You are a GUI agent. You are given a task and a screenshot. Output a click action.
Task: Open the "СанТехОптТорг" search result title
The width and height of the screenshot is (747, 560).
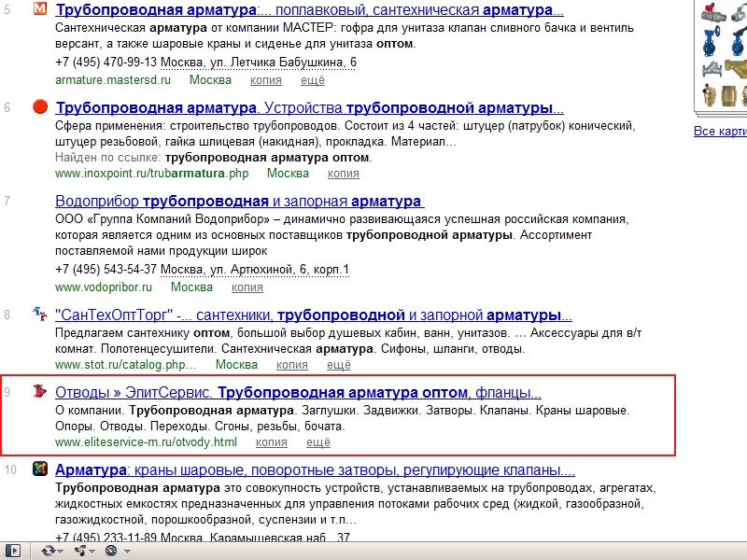(x=314, y=315)
